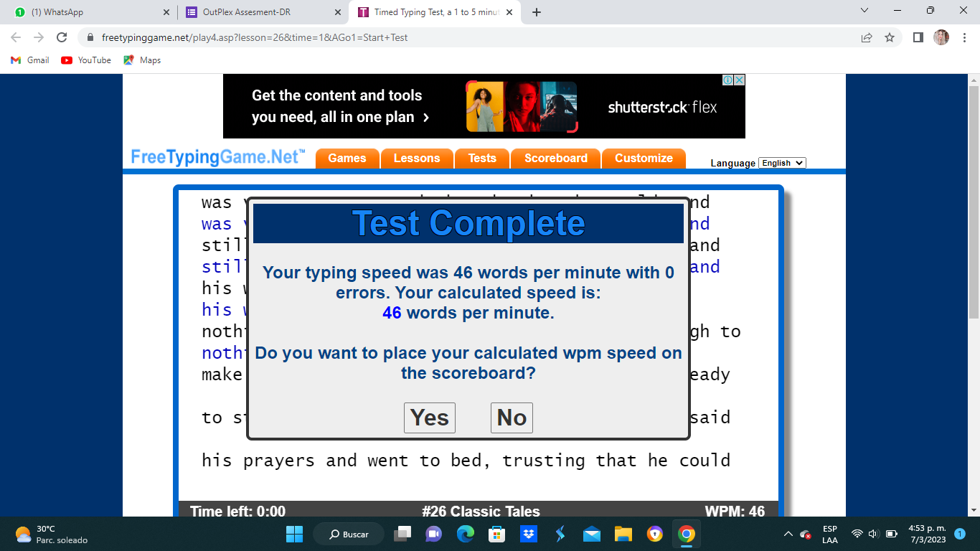This screenshot has height=551, width=980.
Task: Bookmark this page with star icon
Action: (890, 37)
